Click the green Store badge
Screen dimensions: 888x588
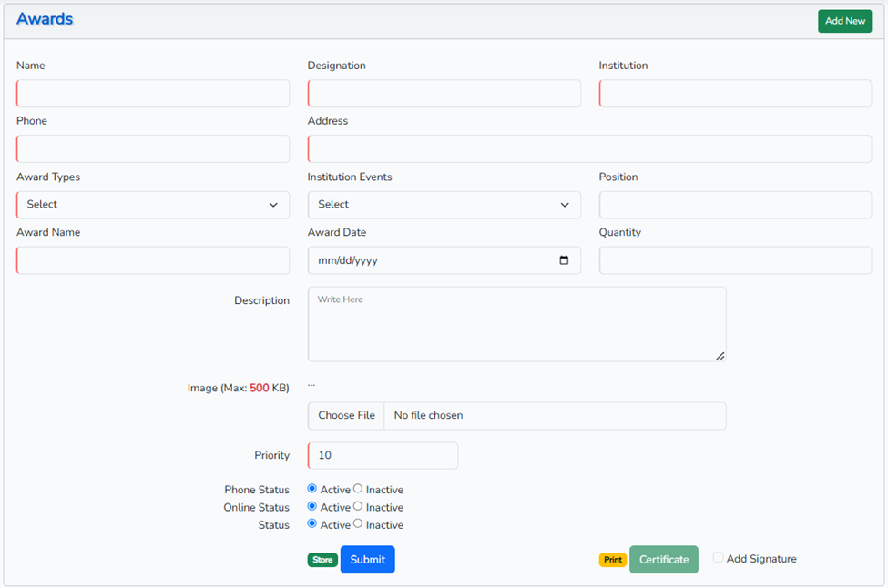point(322,560)
